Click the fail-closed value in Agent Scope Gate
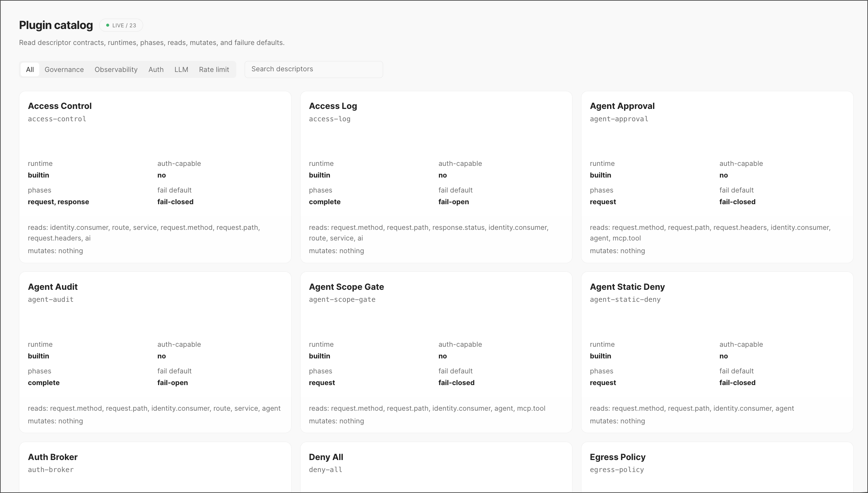 click(456, 383)
